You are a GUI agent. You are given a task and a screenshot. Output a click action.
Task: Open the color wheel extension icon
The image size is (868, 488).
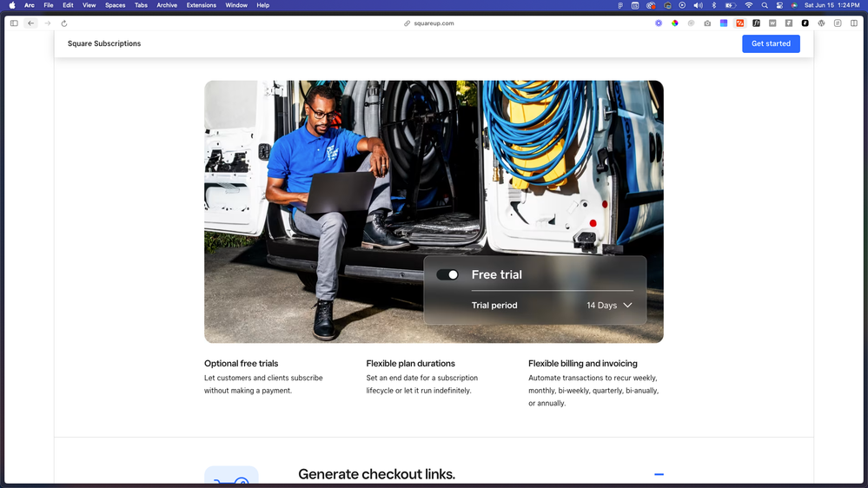coord(674,23)
